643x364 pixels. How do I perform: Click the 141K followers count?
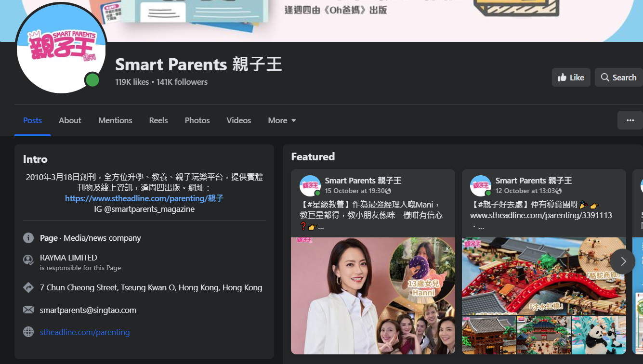182,82
